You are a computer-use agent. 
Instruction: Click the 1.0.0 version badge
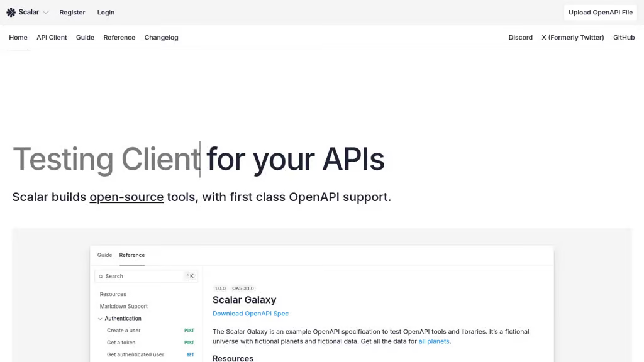(220, 288)
